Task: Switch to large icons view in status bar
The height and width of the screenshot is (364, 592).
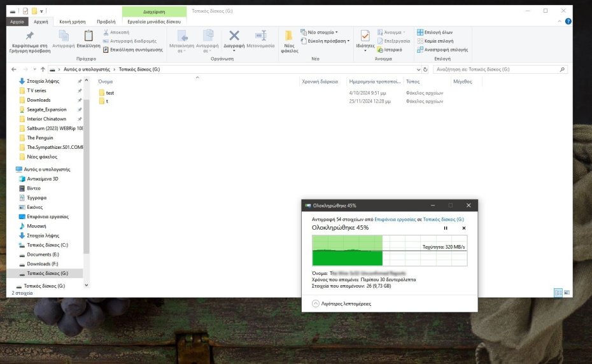Action: tap(567, 293)
